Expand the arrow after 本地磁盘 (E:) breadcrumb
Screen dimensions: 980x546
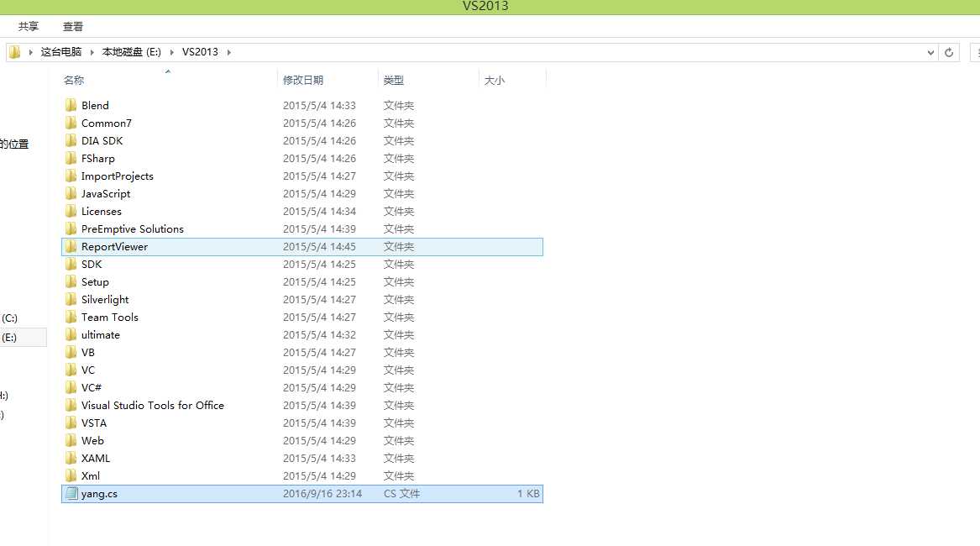172,52
